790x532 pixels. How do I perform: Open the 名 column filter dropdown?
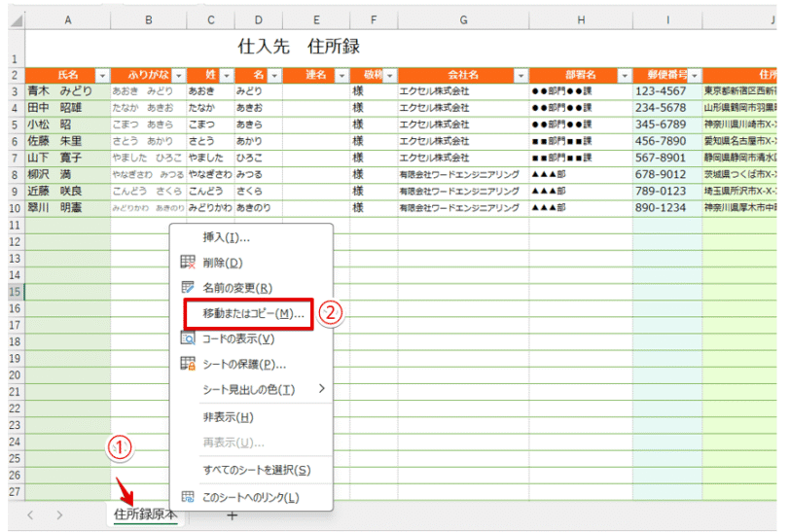pos(275,76)
